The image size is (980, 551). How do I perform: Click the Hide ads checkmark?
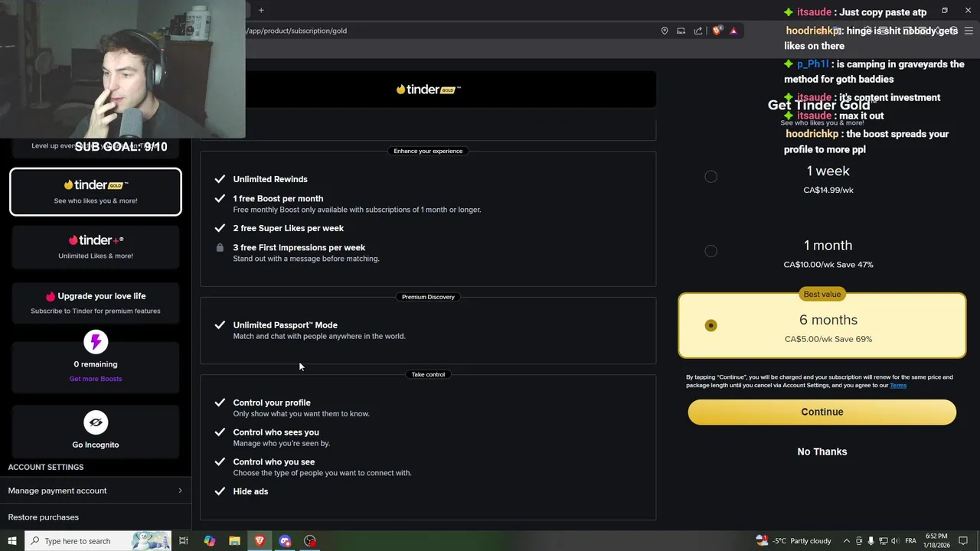pyautogui.click(x=220, y=491)
